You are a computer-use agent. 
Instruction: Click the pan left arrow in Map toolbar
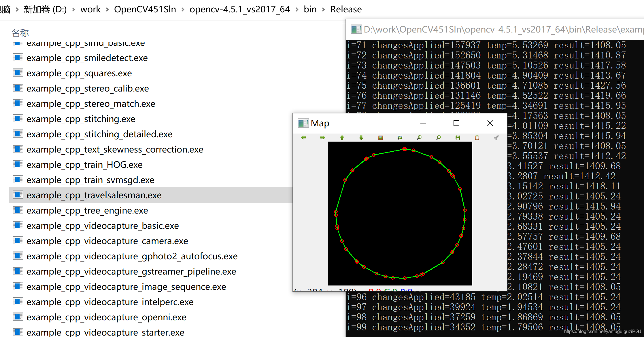coord(303,138)
